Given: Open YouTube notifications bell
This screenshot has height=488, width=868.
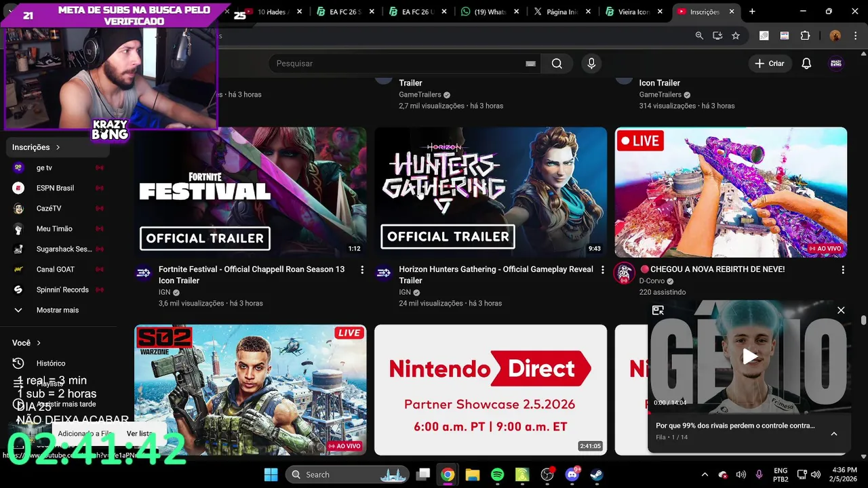Looking at the screenshot, I should point(806,63).
